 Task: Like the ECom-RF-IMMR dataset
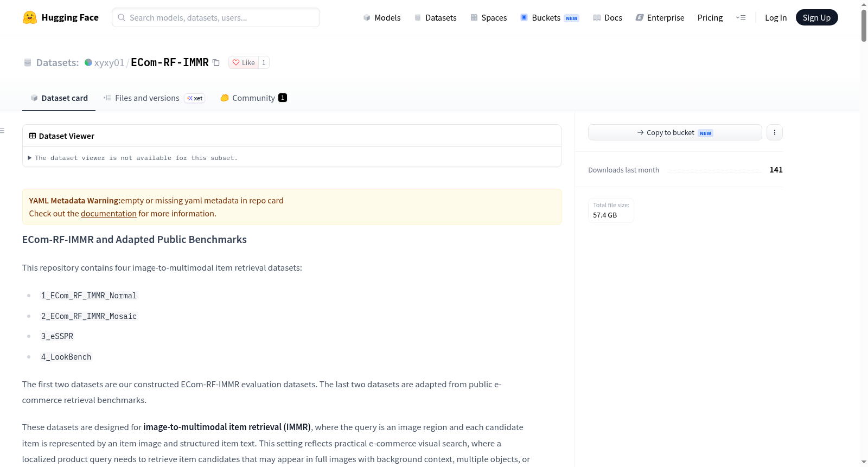(x=244, y=62)
